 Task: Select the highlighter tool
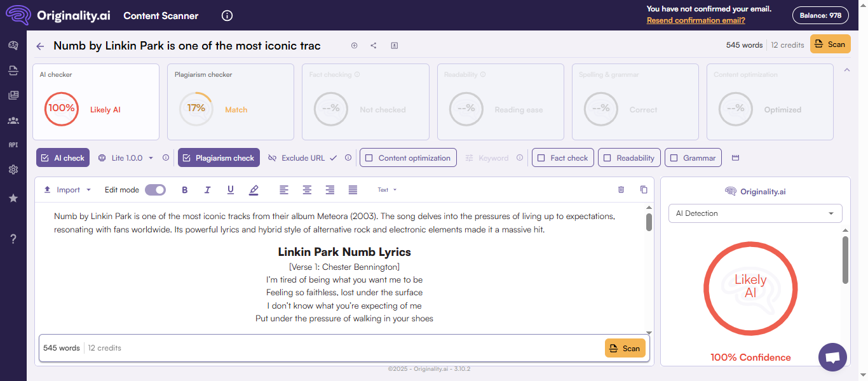[254, 190]
